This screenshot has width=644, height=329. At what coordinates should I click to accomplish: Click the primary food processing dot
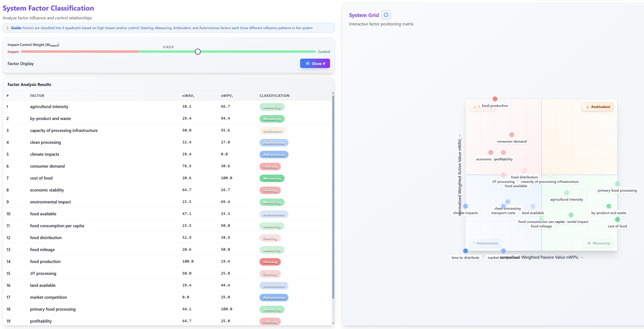pos(617,184)
